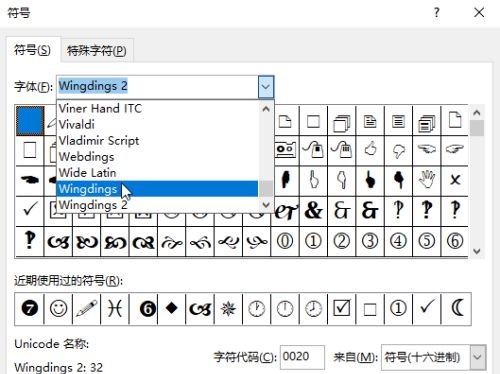
Task: Select Webdings font option
Action: pos(157,157)
